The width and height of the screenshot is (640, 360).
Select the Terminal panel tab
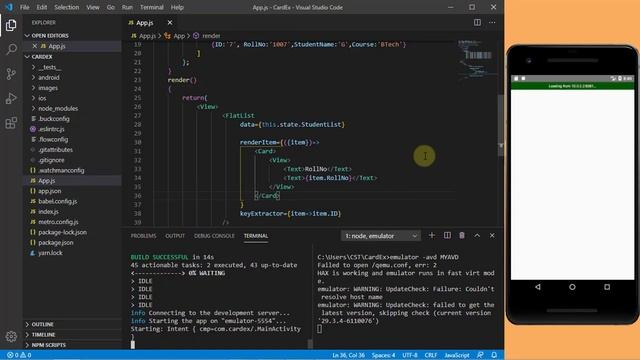256,236
